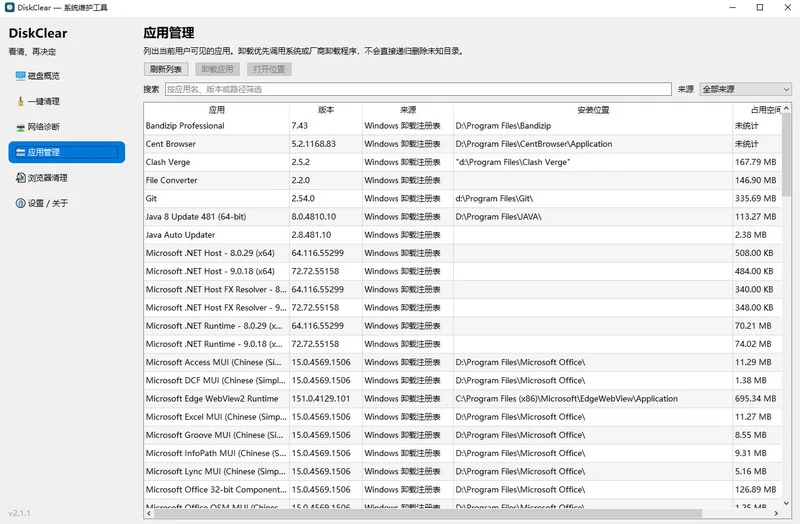Select Microsoft Edge WebView2 Runtime row
Screen dimensions: 800x524
click(x=463, y=399)
